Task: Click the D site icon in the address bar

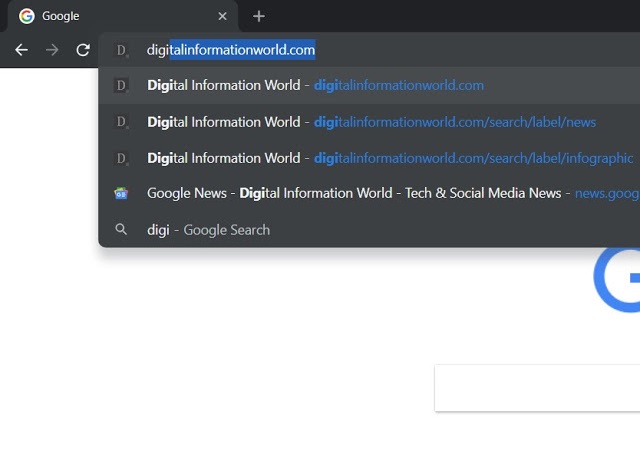Action: coord(121,50)
